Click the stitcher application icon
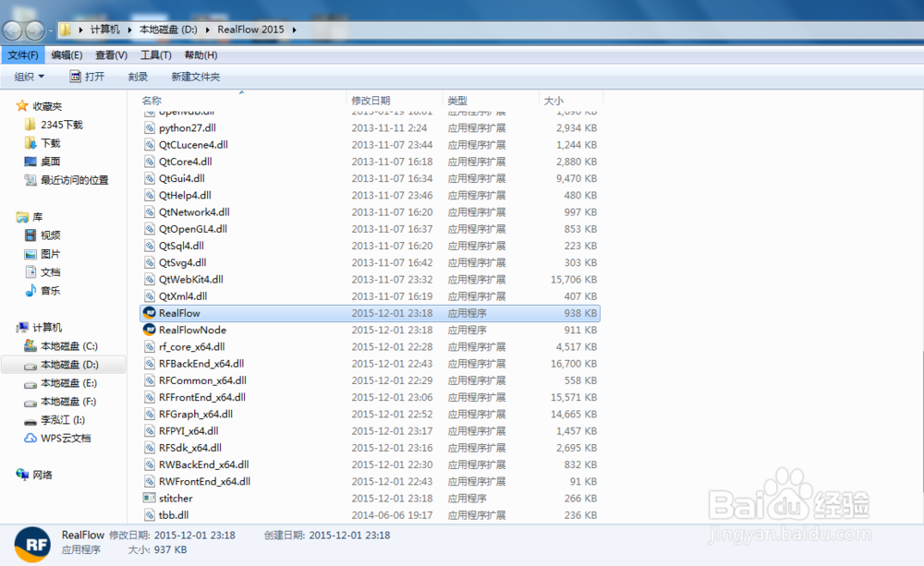Screen dimensions: 924x566 tap(150, 499)
